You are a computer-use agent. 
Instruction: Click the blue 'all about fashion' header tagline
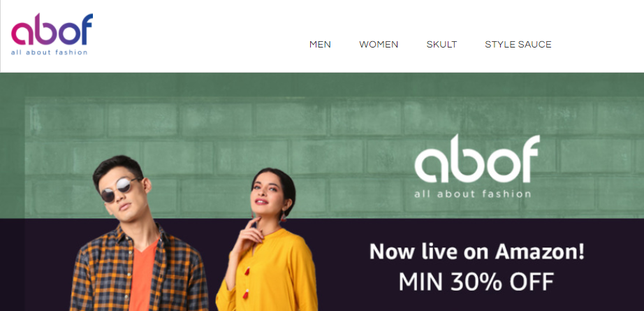click(50, 52)
